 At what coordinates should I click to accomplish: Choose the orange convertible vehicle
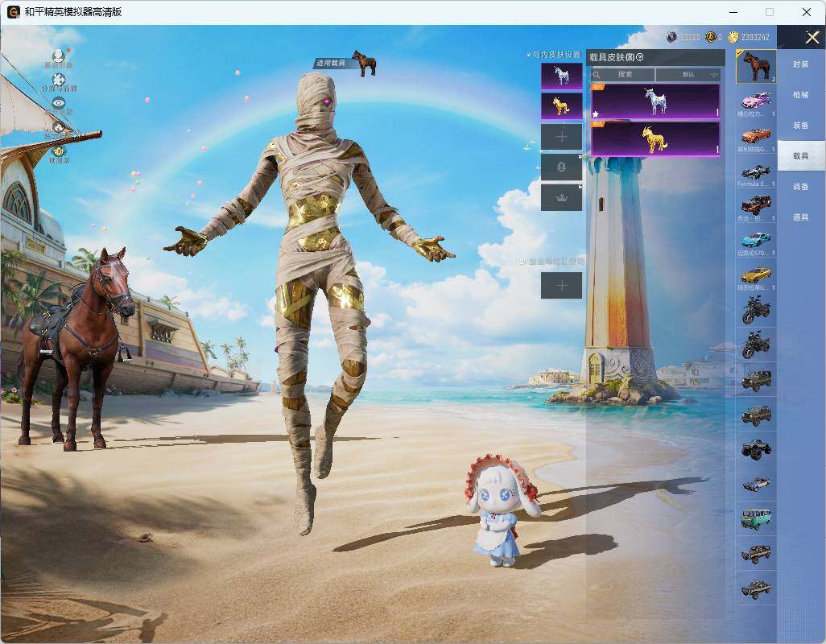click(x=756, y=138)
